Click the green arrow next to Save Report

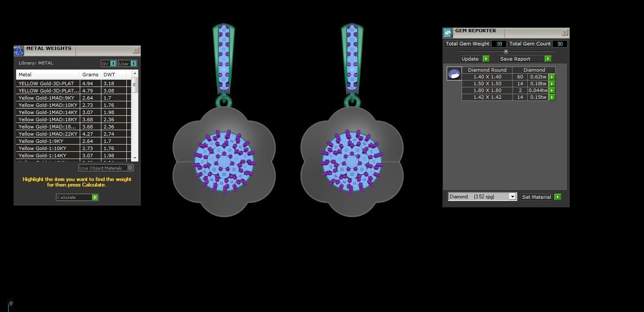pos(548,59)
